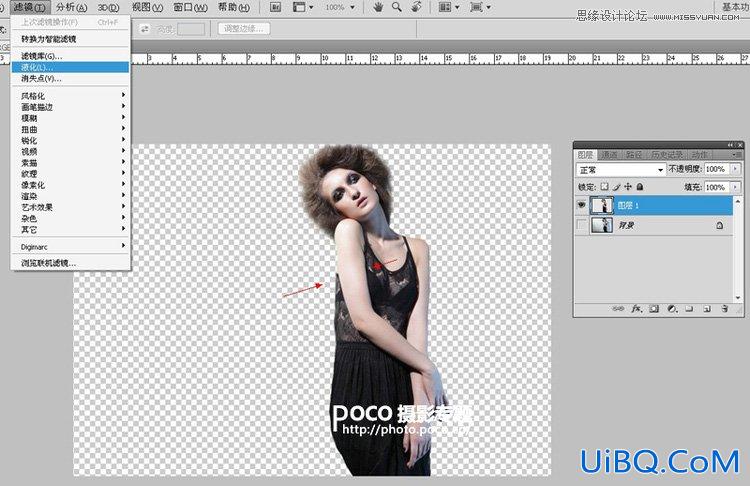Expand the 艺术效果 (Artistic) submenu
Viewport: 750px width, 486px height.
(x=70, y=207)
